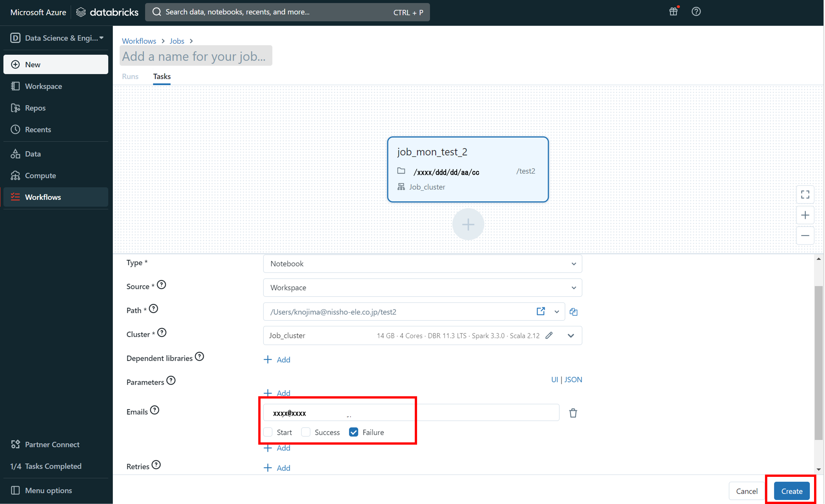
Task: Check the Success notification checkbox
Action: (x=306, y=432)
